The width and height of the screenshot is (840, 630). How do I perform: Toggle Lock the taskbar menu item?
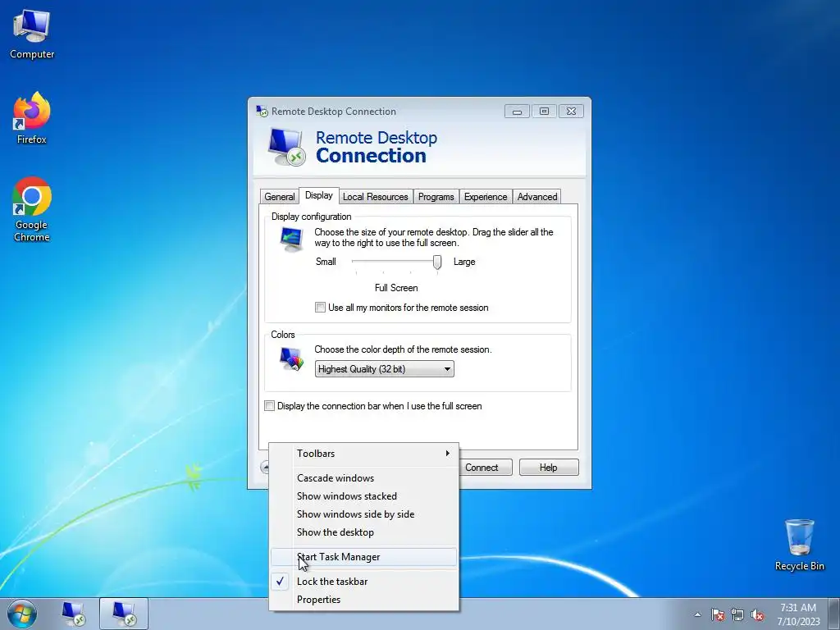click(363, 582)
